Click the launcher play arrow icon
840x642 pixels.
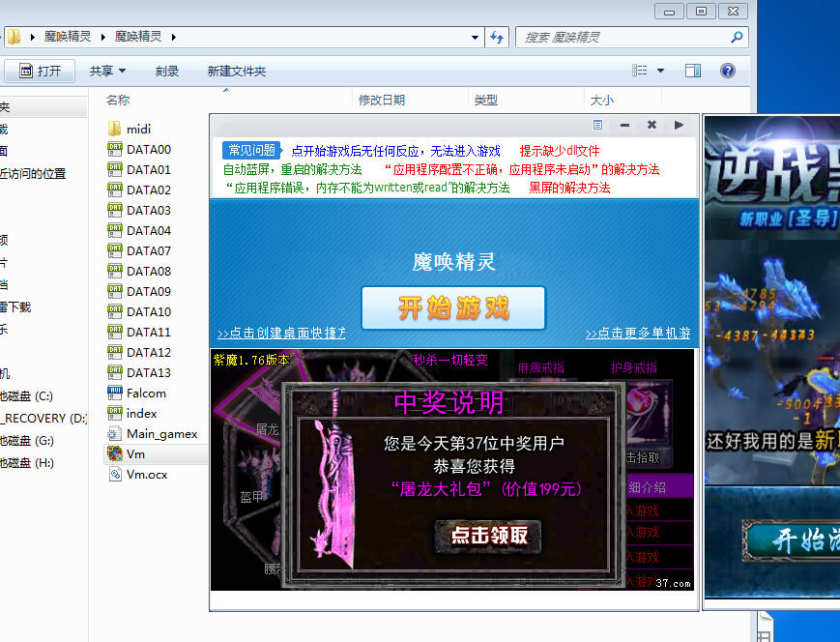tap(679, 126)
